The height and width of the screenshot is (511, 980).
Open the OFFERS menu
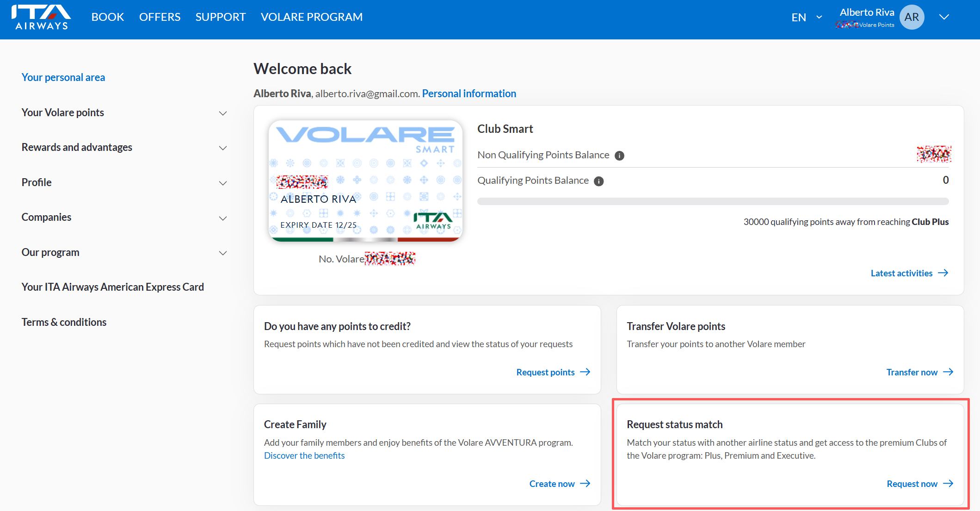[x=160, y=17]
